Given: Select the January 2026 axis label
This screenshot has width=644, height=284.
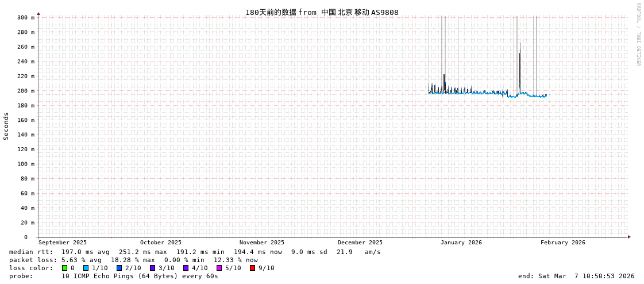Looking at the screenshot, I should (x=461, y=243).
